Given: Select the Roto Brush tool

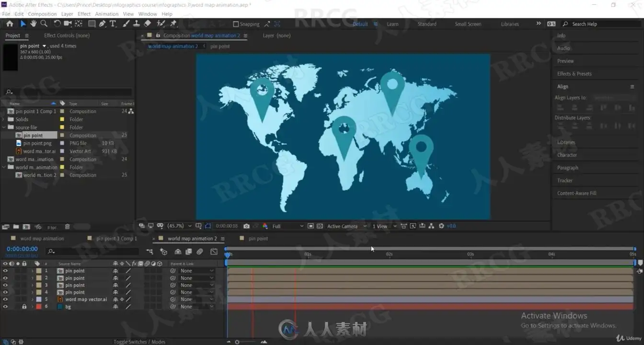Looking at the screenshot, I should click(161, 23).
